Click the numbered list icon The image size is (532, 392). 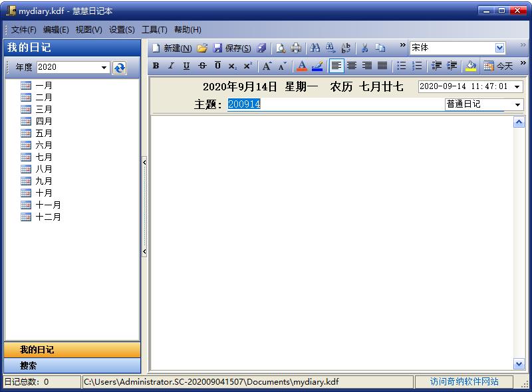[417, 66]
